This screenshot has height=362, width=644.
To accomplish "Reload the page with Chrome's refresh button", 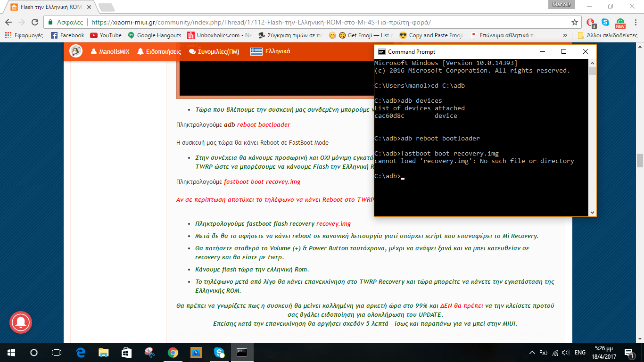I will 35,22.
